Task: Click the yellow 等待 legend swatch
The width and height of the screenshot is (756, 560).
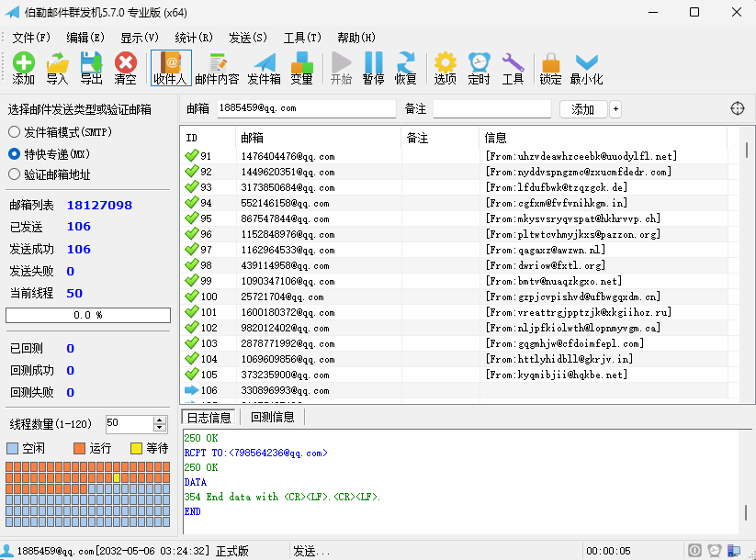Action: tap(137, 449)
